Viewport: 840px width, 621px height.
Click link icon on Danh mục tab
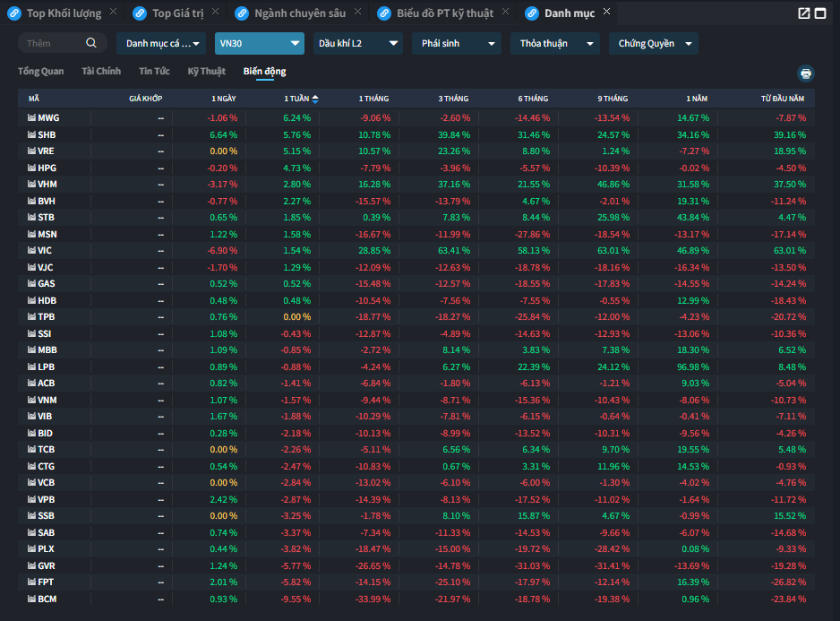(x=532, y=13)
